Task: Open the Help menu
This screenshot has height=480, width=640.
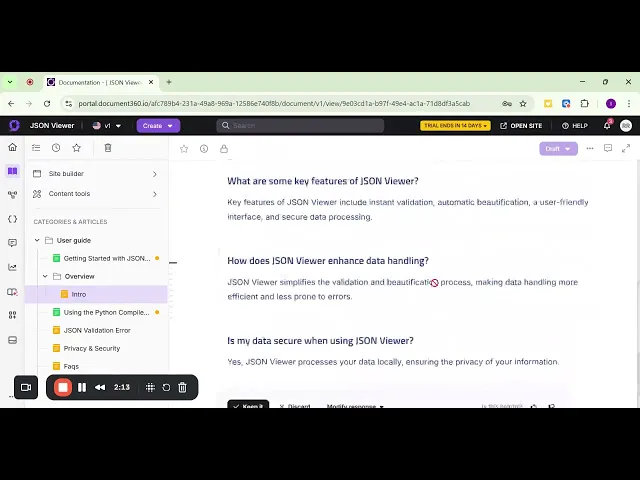Action: (x=575, y=126)
